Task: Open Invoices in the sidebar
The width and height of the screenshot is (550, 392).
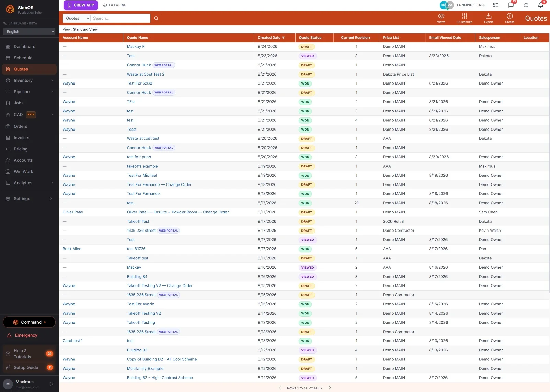Action: pos(29,138)
